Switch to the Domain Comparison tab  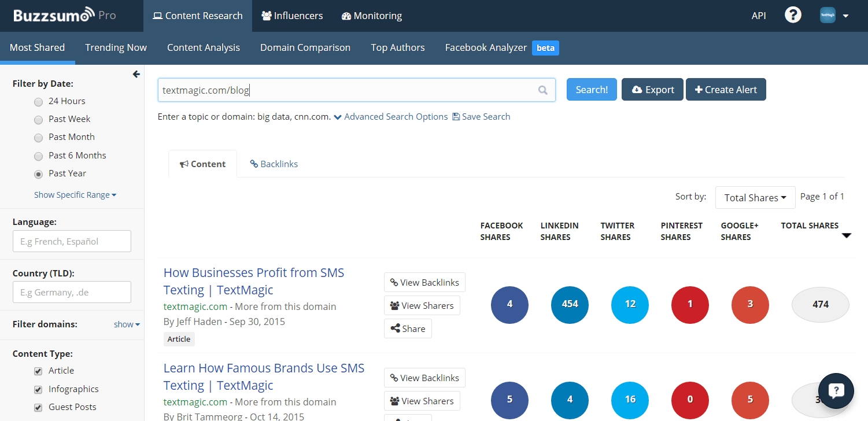coord(305,47)
